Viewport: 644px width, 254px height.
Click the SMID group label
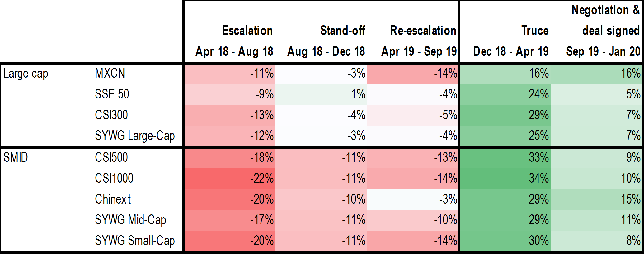(x=16, y=157)
